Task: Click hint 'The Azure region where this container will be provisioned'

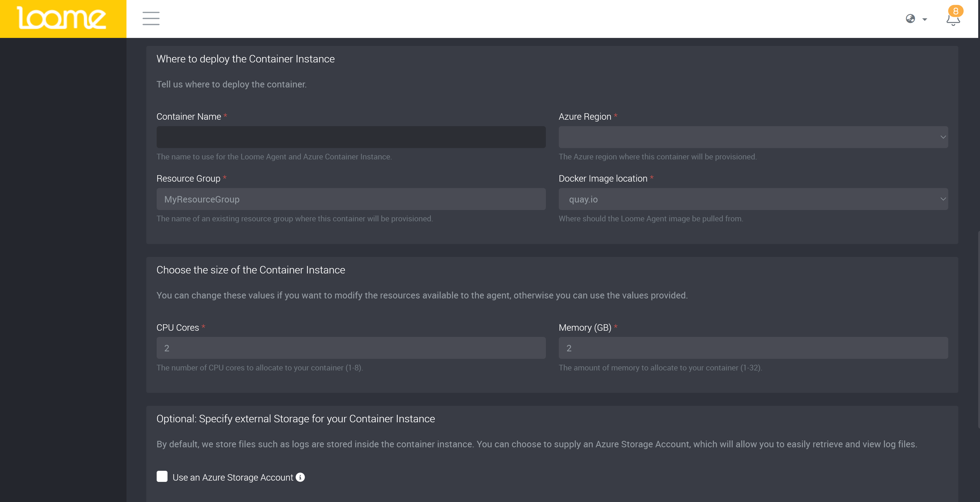Action: click(657, 157)
